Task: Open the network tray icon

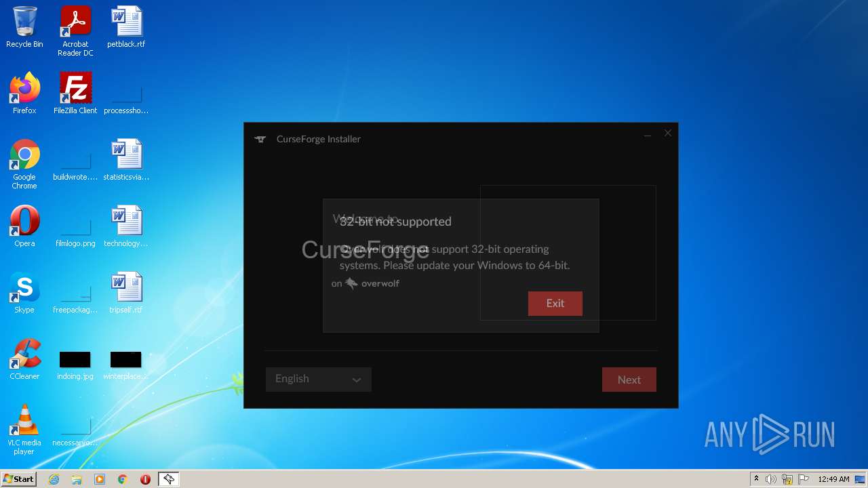Action: click(x=787, y=479)
